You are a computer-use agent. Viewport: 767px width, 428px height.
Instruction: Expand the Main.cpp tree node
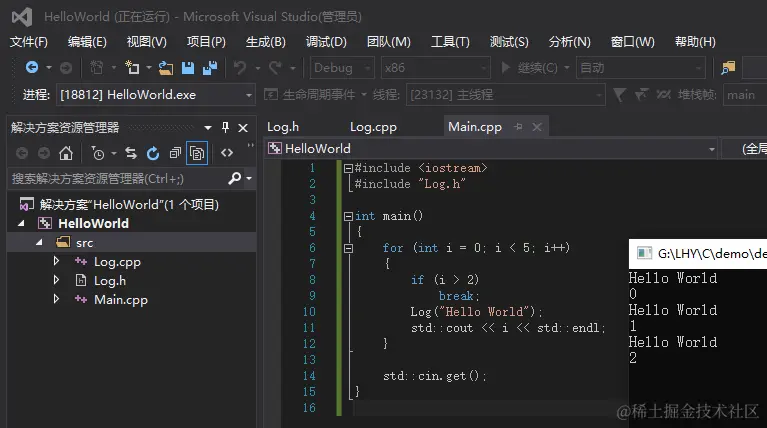(x=56, y=299)
